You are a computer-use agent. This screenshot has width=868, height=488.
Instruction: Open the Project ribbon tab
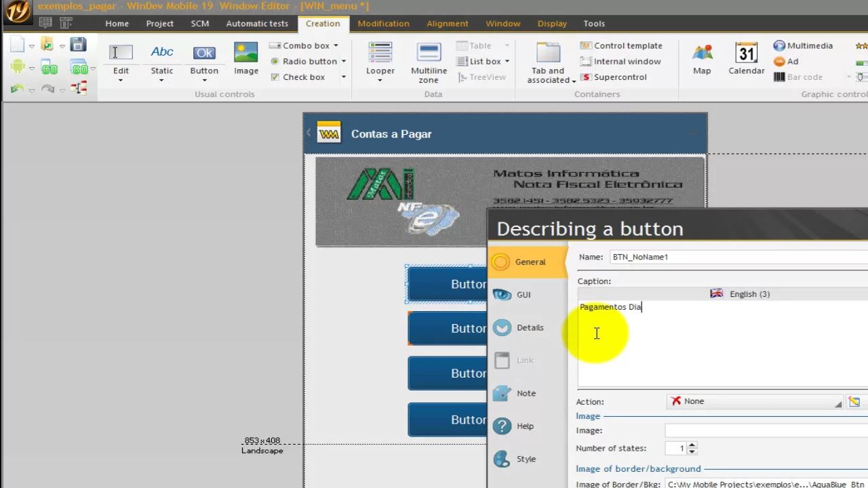tap(160, 23)
